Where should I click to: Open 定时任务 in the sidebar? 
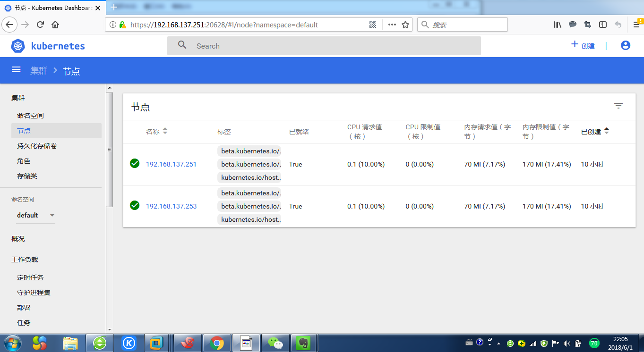[x=30, y=277]
